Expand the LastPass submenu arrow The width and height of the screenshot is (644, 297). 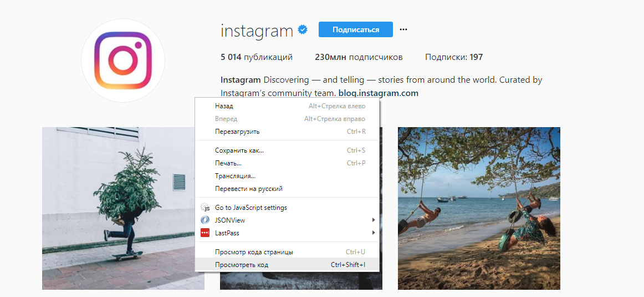tap(374, 233)
